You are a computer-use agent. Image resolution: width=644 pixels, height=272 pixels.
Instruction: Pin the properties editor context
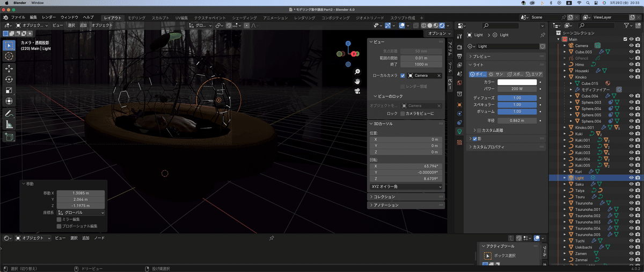543,35
